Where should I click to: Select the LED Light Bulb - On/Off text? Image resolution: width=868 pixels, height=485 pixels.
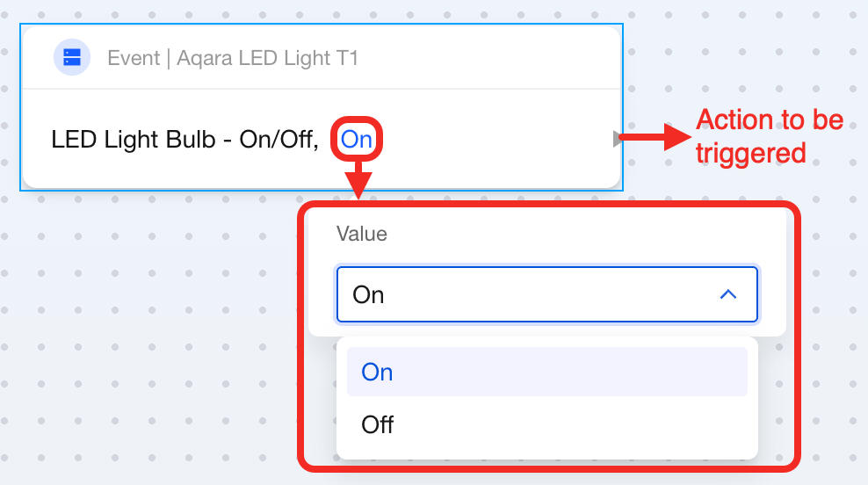coord(184,139)
